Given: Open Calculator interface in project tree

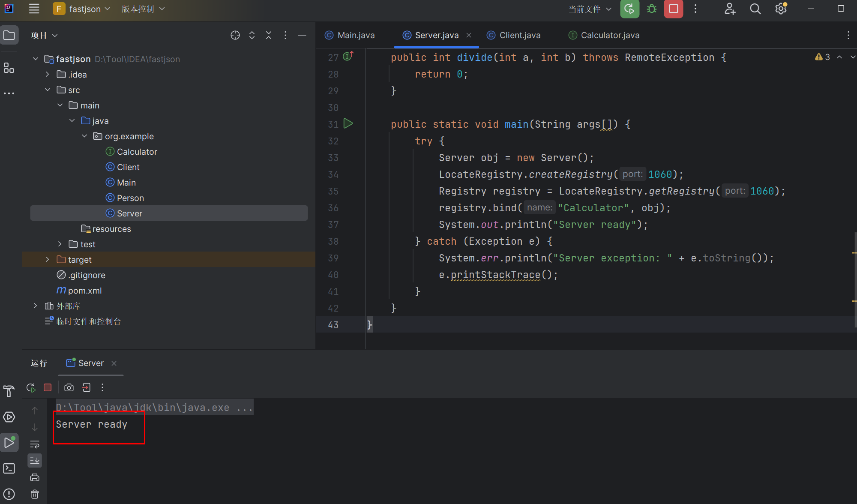Looking at the screenshot, I should pyautogui.click(x=131, y=151).
